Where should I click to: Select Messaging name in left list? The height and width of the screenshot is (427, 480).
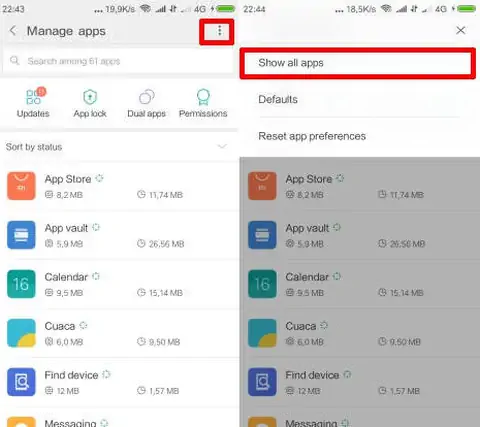click(x=70, y=423)
